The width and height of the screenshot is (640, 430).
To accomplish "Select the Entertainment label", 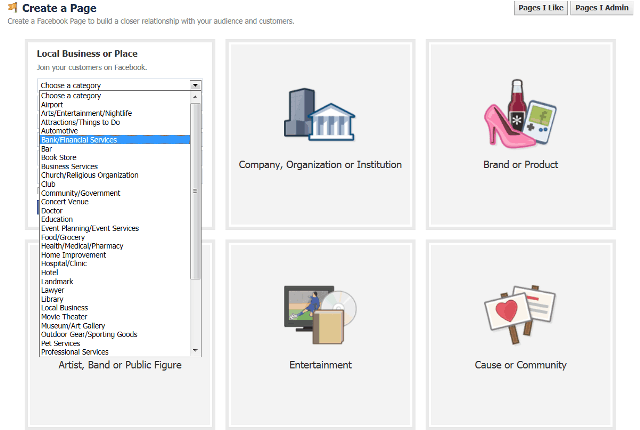I will click(320, 365).
